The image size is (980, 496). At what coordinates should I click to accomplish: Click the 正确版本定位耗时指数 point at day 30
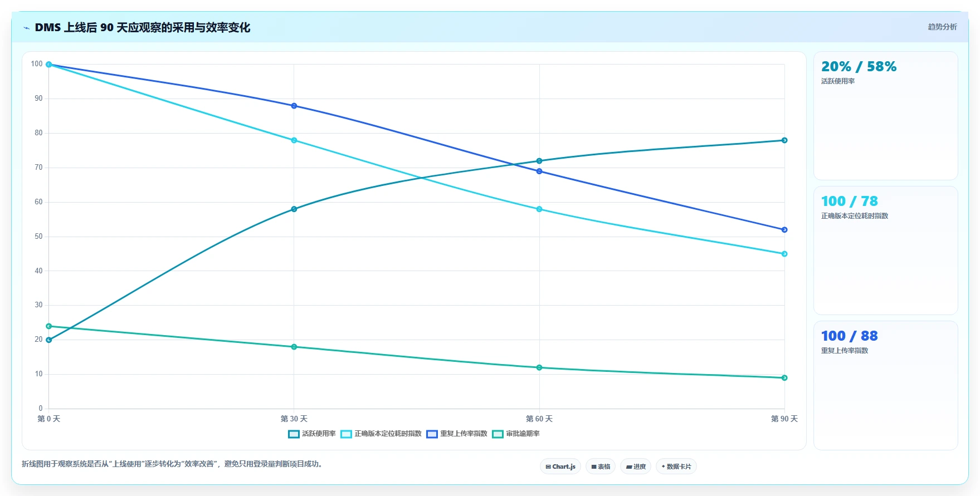(x=294, y=140)
